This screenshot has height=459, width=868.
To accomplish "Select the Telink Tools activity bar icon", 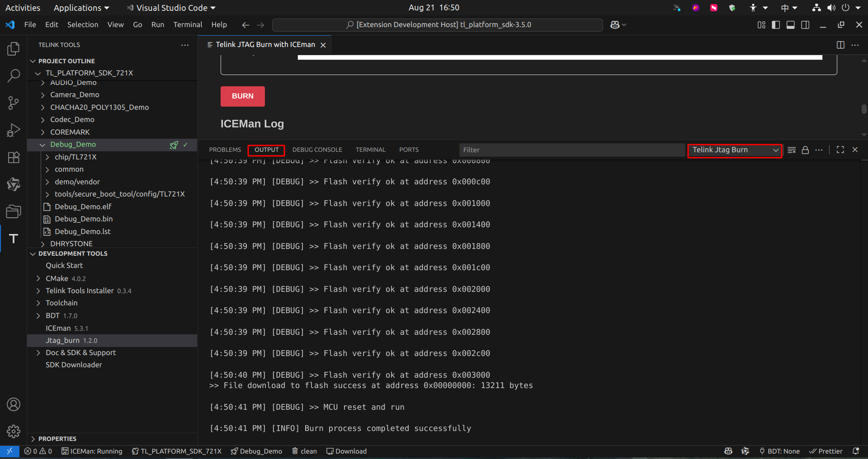I will coord(13,239).
